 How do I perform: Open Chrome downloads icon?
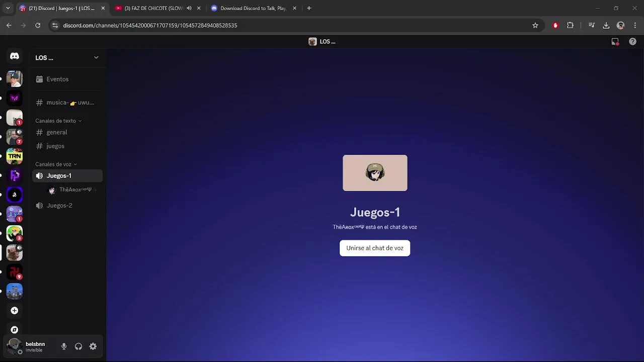606,25
